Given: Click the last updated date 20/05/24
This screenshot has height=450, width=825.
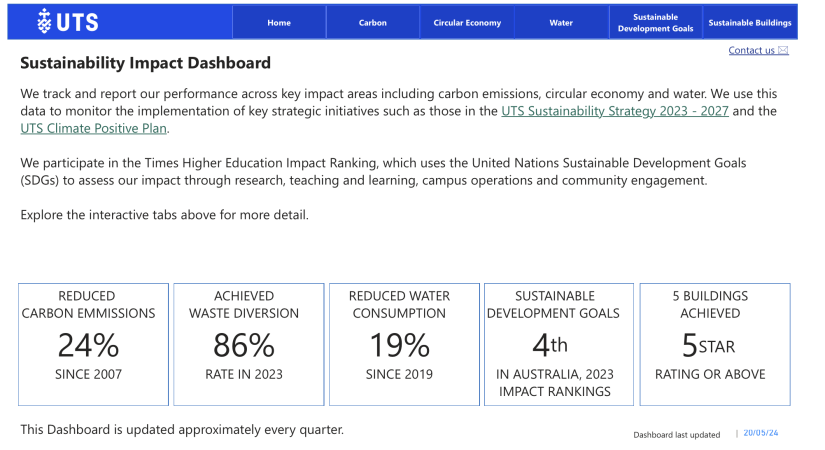Looking at the screenshot, I should [x=760, y=433].
